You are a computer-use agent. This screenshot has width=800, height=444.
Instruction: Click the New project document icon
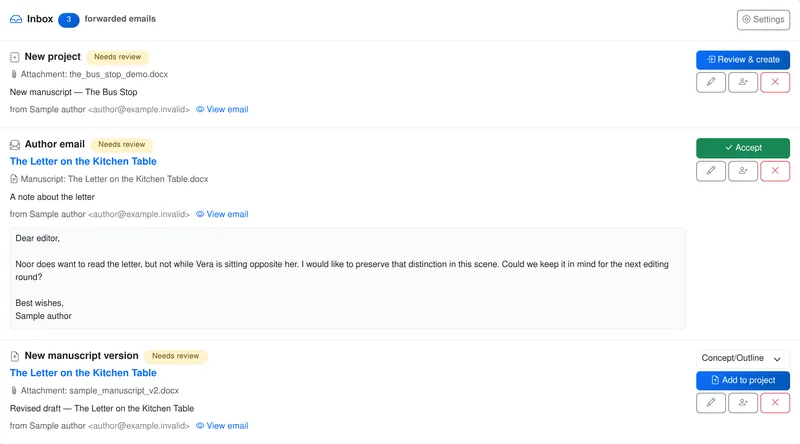tap(15, 57)
